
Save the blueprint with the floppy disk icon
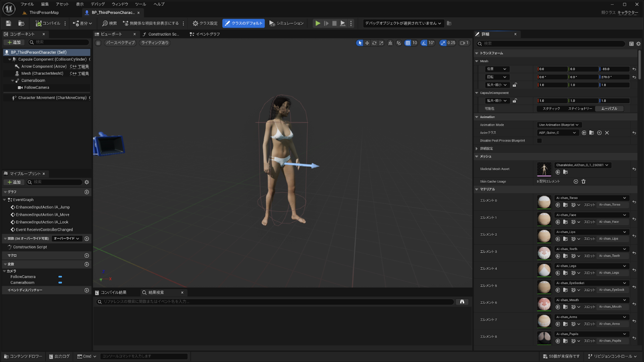[8, 23]
